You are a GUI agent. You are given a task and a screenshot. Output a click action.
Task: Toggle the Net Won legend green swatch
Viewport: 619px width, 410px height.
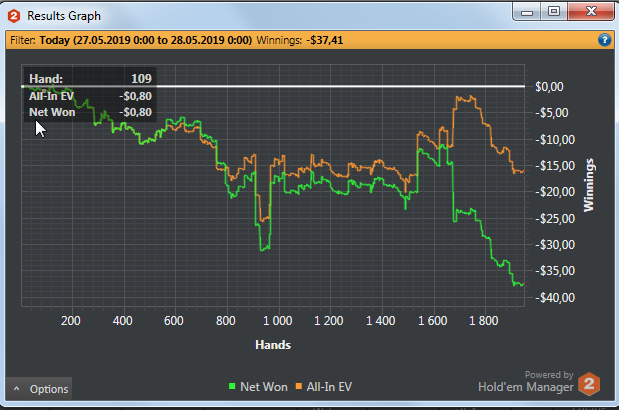232,386
